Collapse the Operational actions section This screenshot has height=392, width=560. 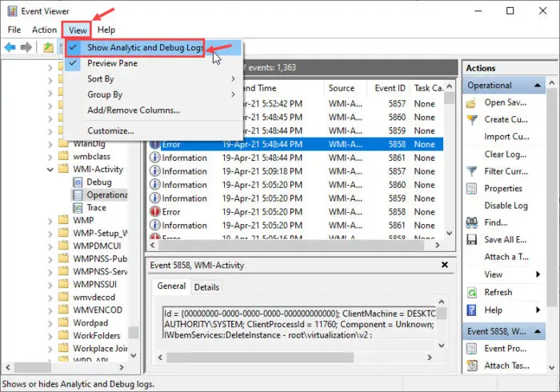537,86
